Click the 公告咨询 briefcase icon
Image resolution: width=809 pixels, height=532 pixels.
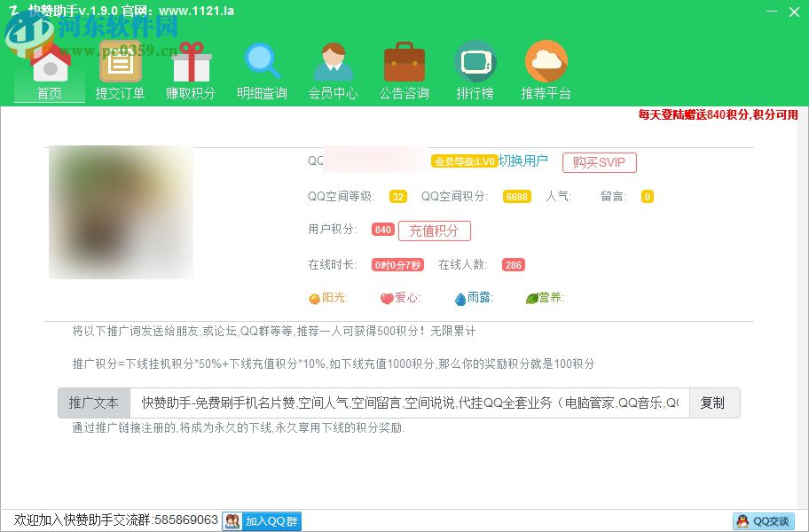404,62
